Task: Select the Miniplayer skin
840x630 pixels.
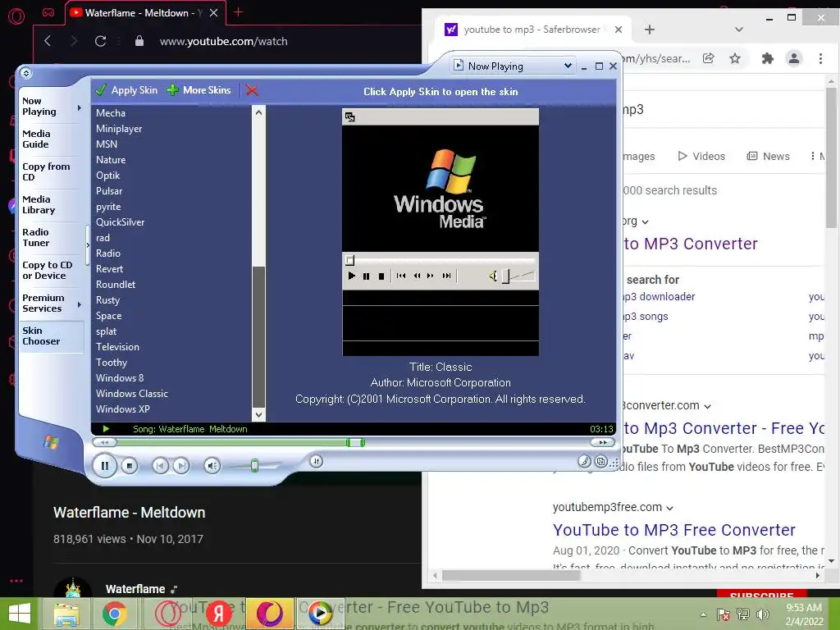Action: [x=119, y=129]
